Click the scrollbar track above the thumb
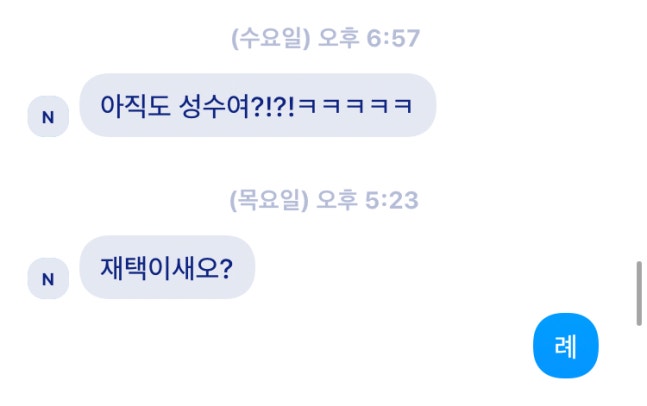 coord(639,130)
